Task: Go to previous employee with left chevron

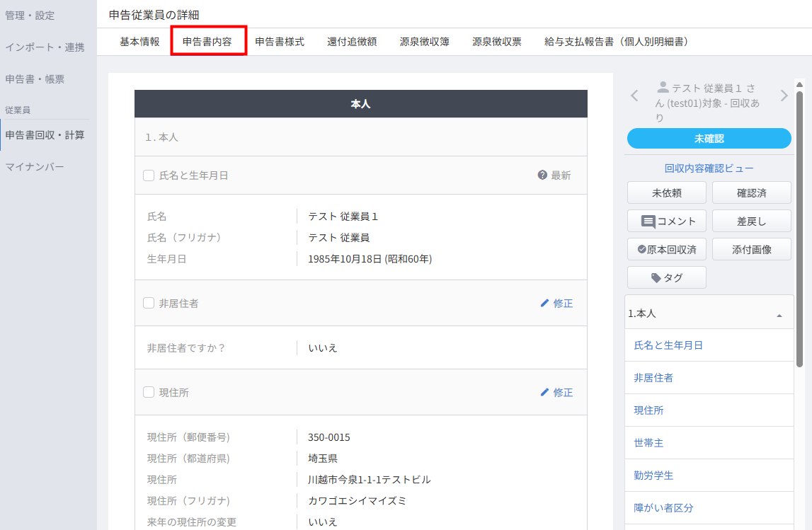Action: [x=634, y=96]
